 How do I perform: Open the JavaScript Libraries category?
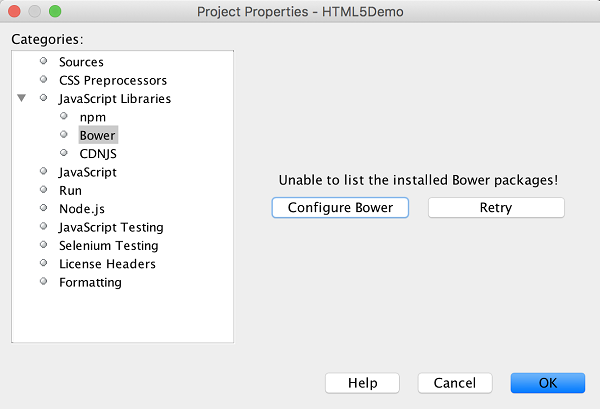coord(114,99)
